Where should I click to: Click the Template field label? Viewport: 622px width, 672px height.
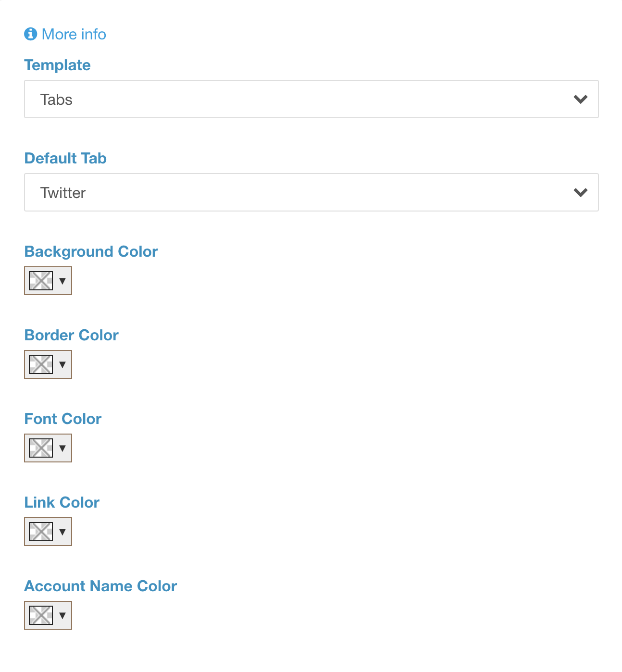[57, 65]
